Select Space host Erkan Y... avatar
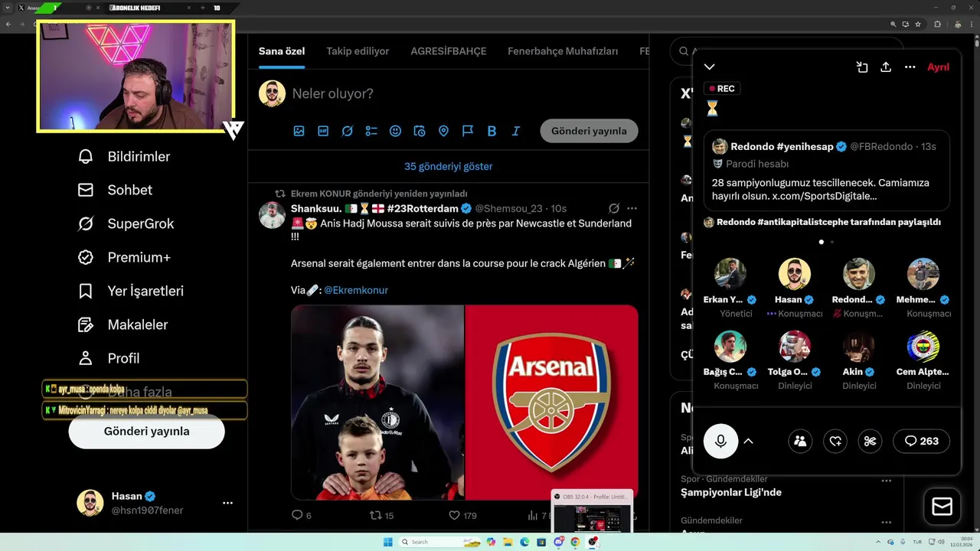980x551 pixels. [730, 274]
